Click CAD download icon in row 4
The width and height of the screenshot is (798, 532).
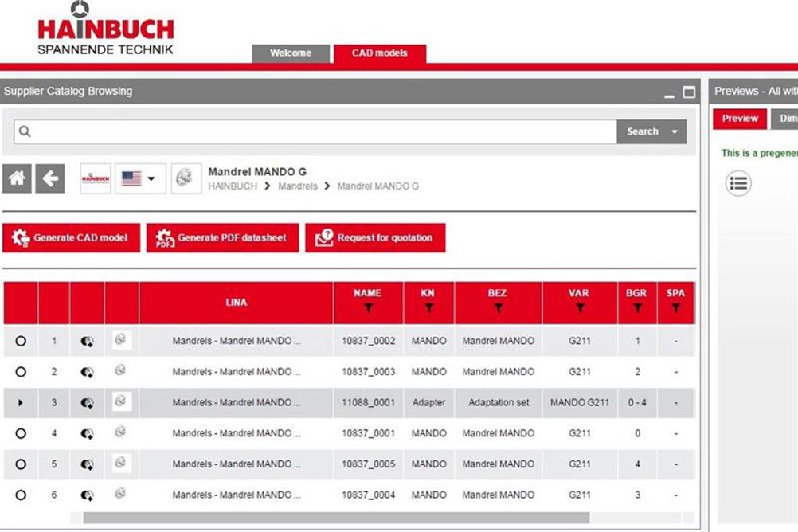coord(87,434)
